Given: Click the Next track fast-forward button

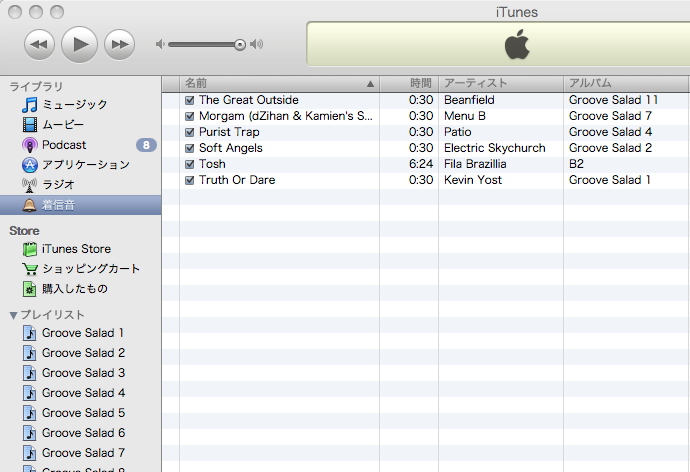Looking at the screenshot, I should tap(119, 44).
